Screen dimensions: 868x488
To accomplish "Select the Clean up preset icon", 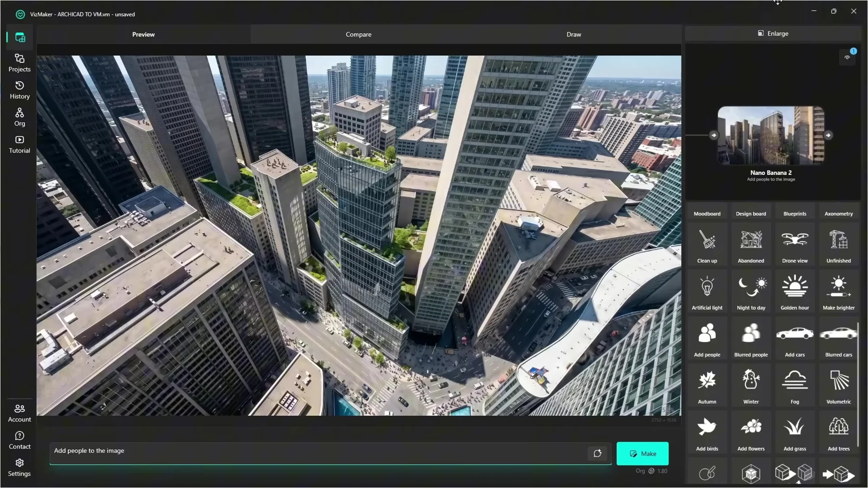I will [x=707, y=245].
